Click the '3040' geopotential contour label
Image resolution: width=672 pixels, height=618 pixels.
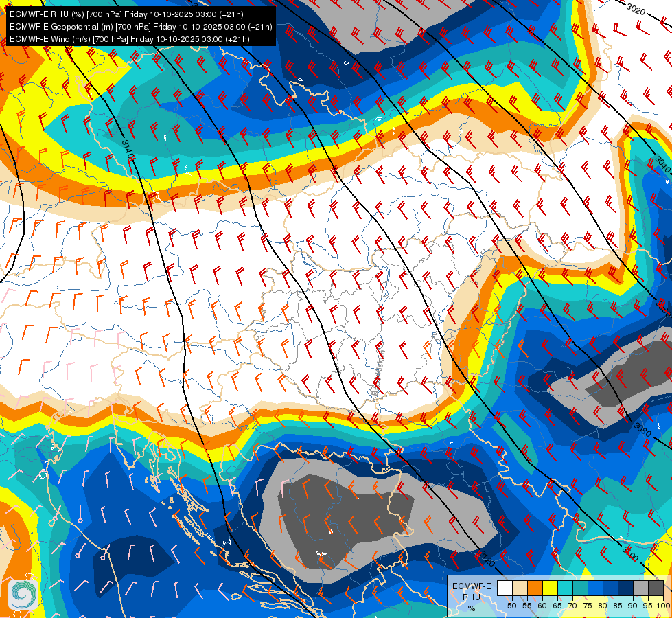(662, 165)
